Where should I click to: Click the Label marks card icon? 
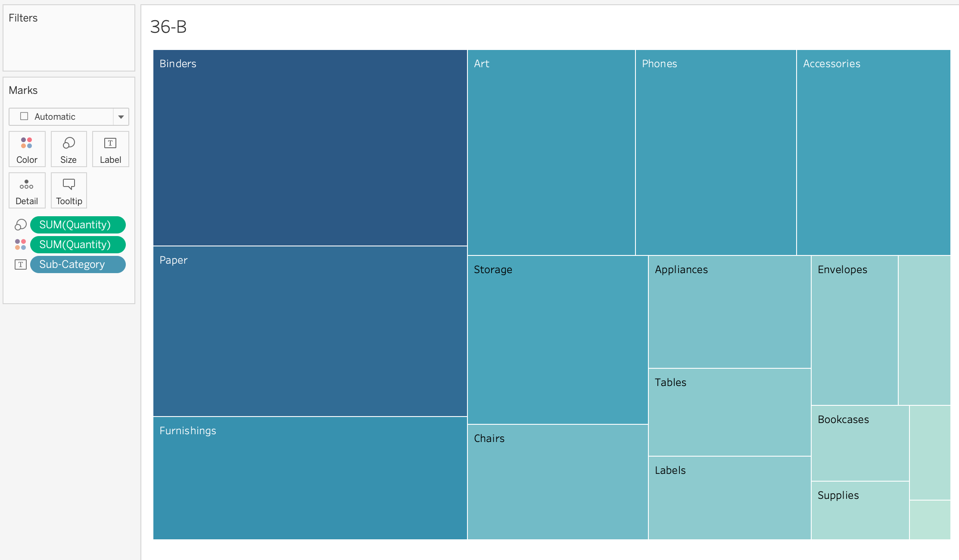110,149
